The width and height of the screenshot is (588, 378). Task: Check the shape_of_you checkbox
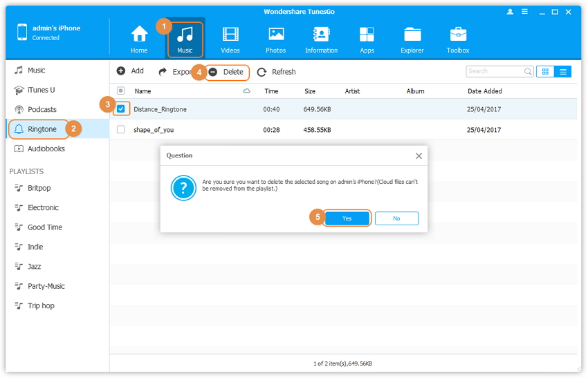[x=121, y=130]
